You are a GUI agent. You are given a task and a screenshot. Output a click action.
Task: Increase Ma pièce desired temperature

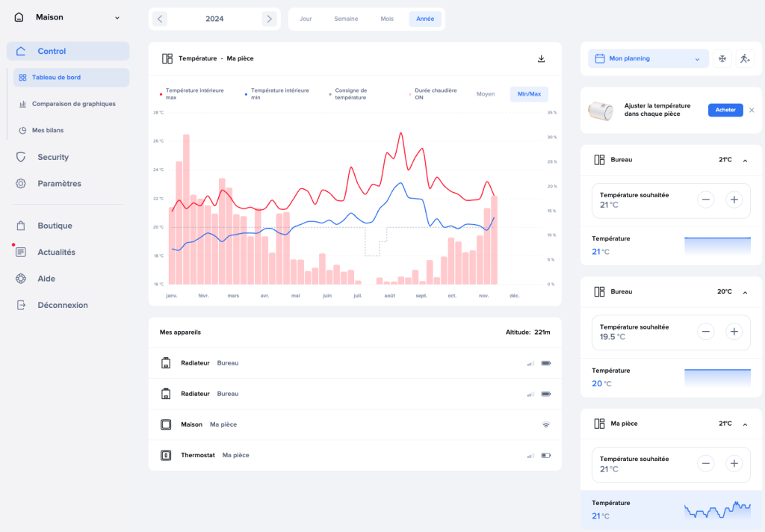coord(734,464)
